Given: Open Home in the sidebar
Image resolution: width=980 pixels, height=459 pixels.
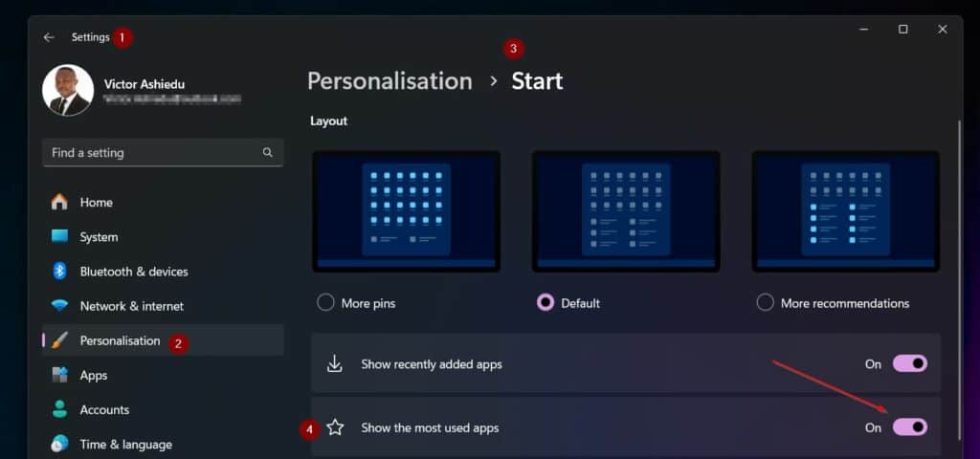Looking at the screenshot, I should click(x=163, y=202).
